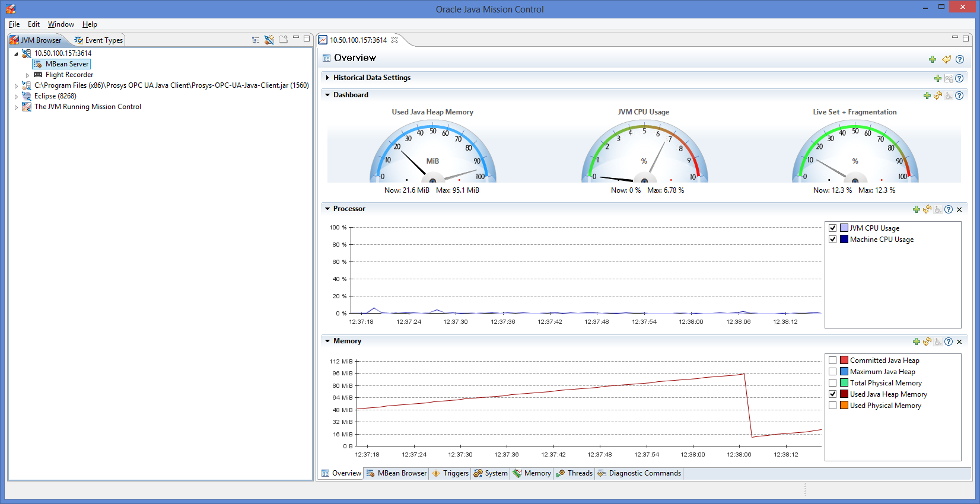
Task: Open help for the Memory section
Action: (949, 342)
